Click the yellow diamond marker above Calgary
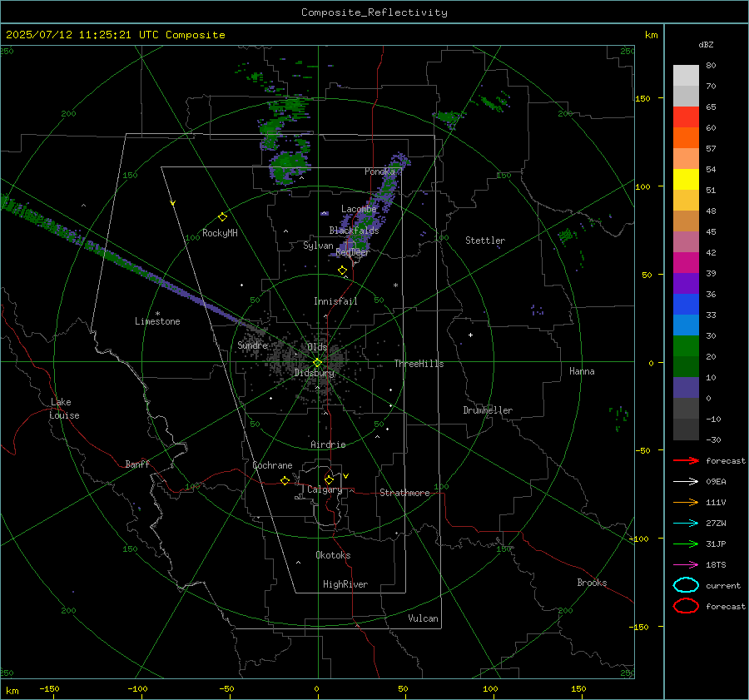Screen dimensions: 749x700 329,479
